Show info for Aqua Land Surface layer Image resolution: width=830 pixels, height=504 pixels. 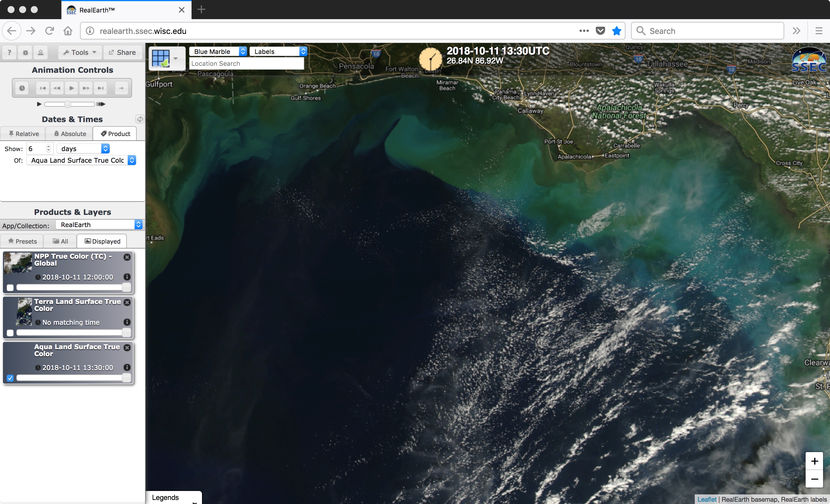[127, 367]
